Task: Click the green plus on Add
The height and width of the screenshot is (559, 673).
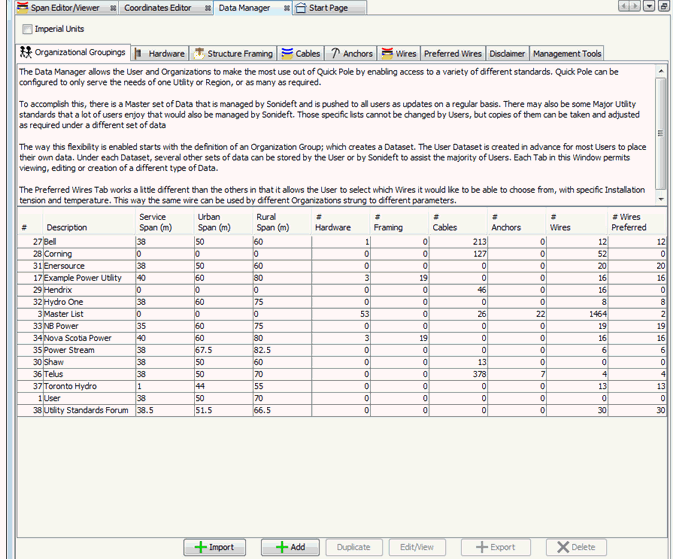Action: tap(282, 547)
